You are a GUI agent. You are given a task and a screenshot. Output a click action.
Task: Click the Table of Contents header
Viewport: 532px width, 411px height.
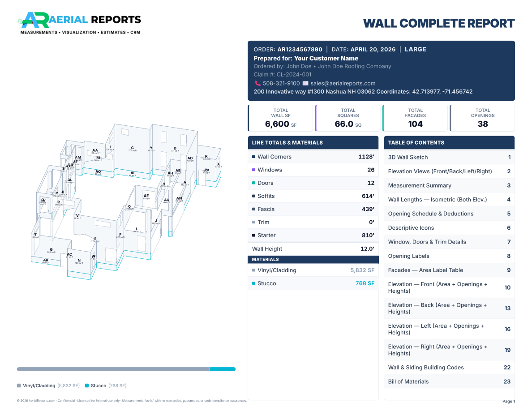pyautogui.click(x=449, y=143)
